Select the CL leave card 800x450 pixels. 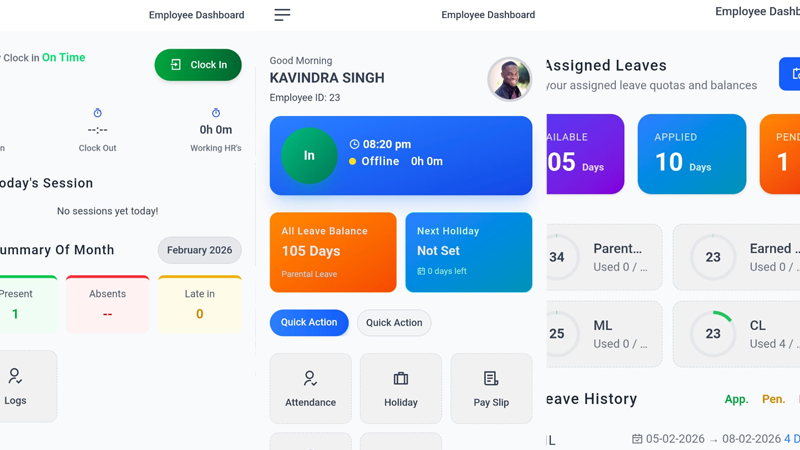coord(736,334)
